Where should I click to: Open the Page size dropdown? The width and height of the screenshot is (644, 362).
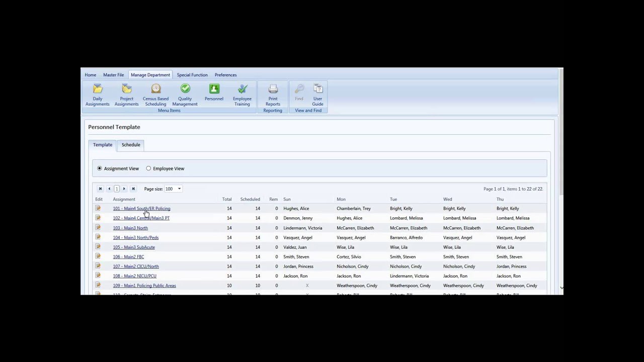[179, 189]
